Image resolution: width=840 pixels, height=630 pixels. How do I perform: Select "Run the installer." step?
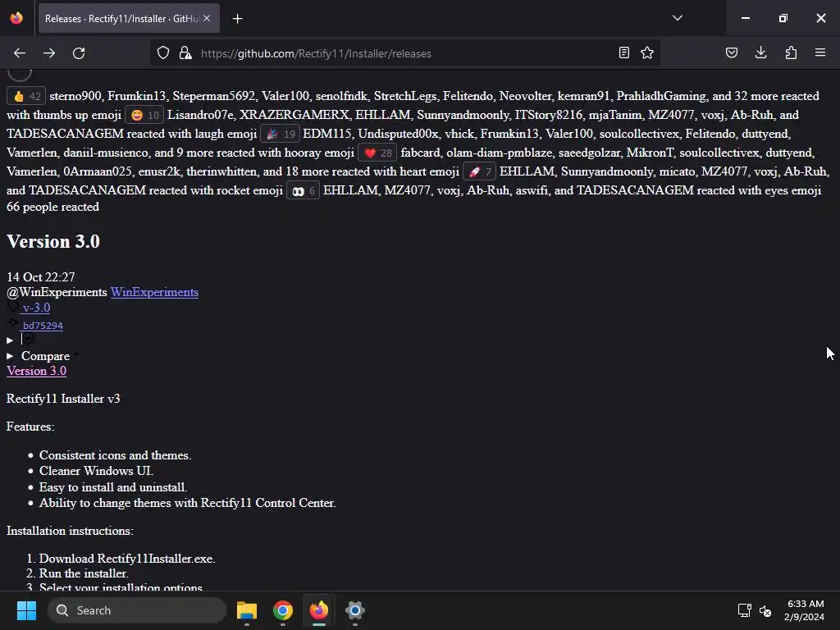[84, 573]
